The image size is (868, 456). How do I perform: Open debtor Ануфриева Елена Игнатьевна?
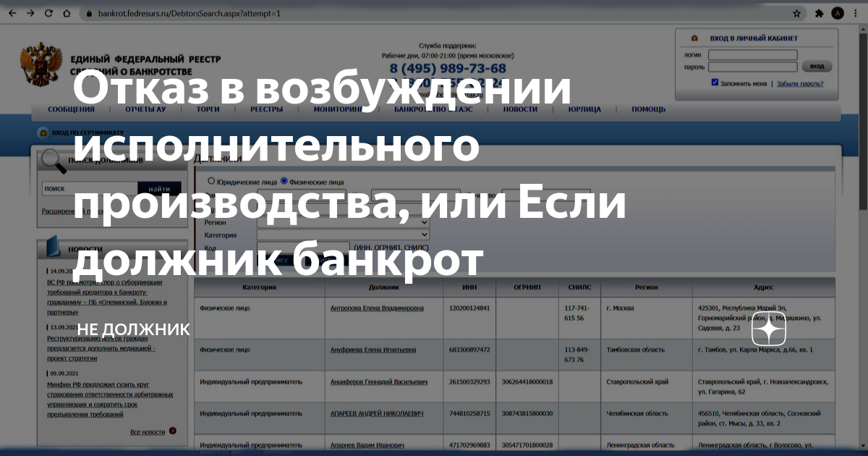[373, 350]
